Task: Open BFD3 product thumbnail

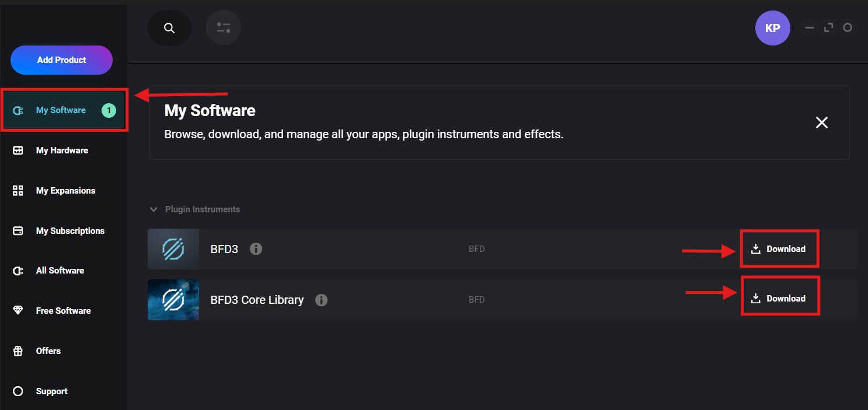Action: pyautogui.click(x=173, y=249)
